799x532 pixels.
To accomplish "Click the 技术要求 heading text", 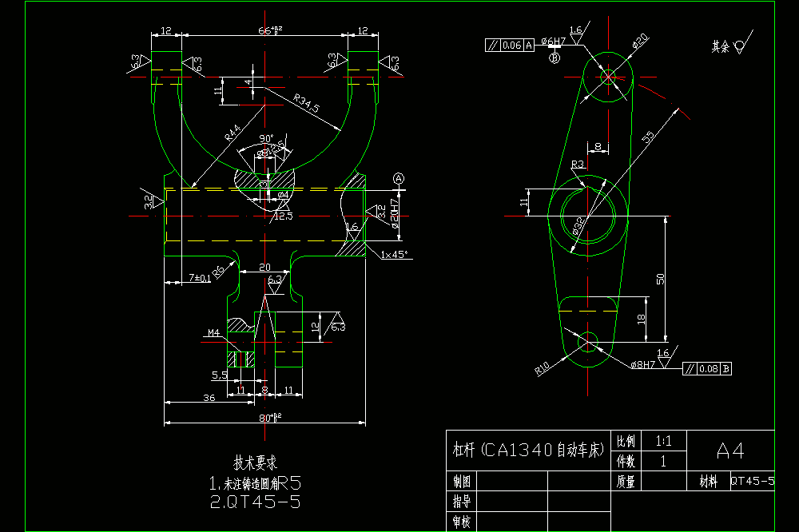I will (256, 463).
